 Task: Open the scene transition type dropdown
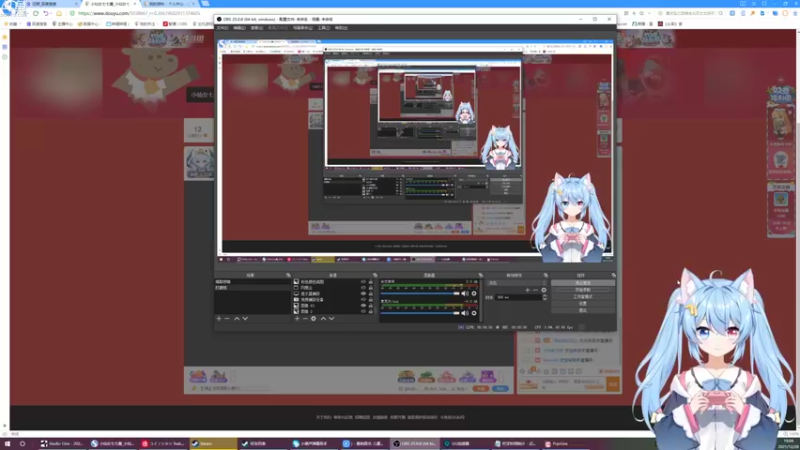click(516, 283)
